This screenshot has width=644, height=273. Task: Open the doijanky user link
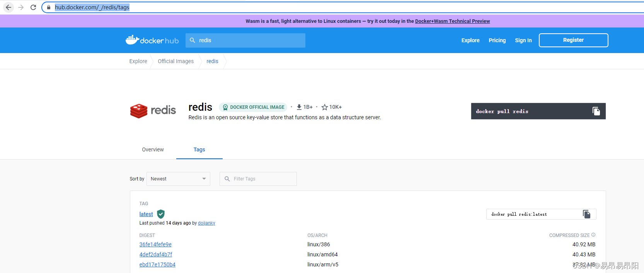[206, 223]
